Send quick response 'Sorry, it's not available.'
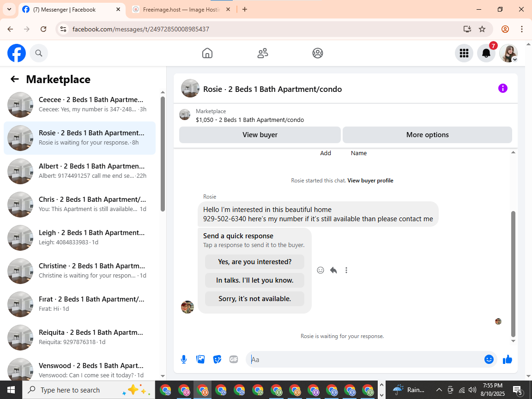Image resolution: width=532 pixels, height=399 pixels. pos(254,299)
